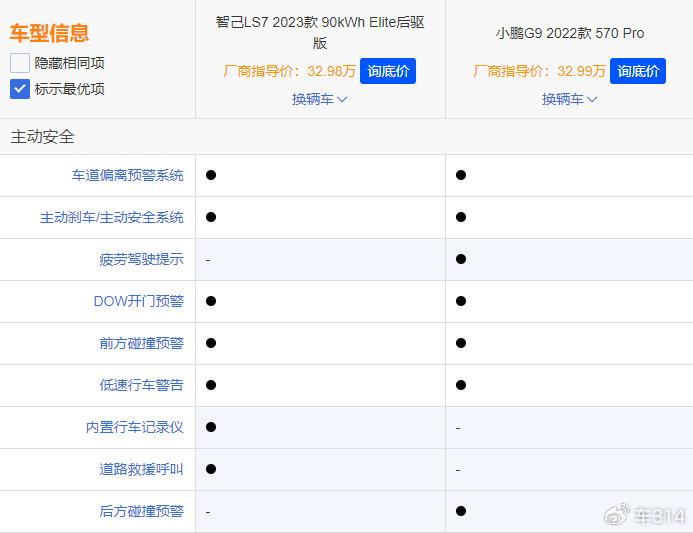Click 小鹏G9 dot in 低速行车警告 row
Viewport: 693px width, 533px height.
461,385
